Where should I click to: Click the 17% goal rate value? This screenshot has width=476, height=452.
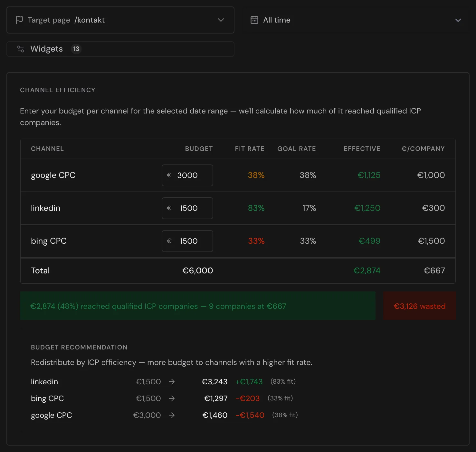(309, 208)
